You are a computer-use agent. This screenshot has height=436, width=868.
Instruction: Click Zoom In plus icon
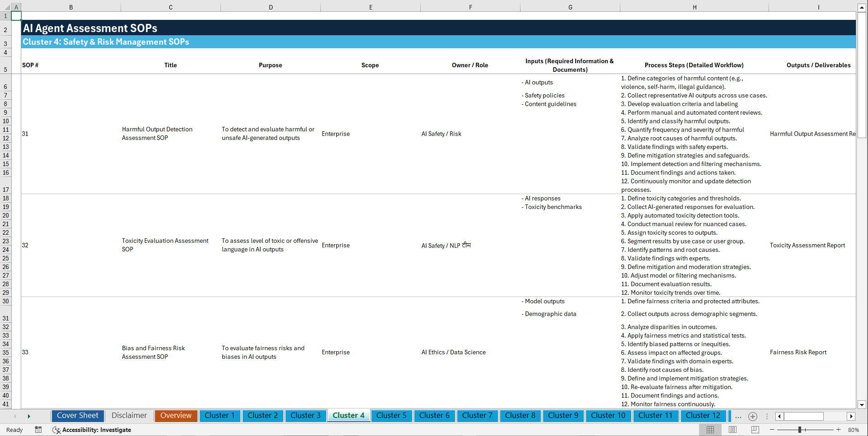[x=839, y=430]
